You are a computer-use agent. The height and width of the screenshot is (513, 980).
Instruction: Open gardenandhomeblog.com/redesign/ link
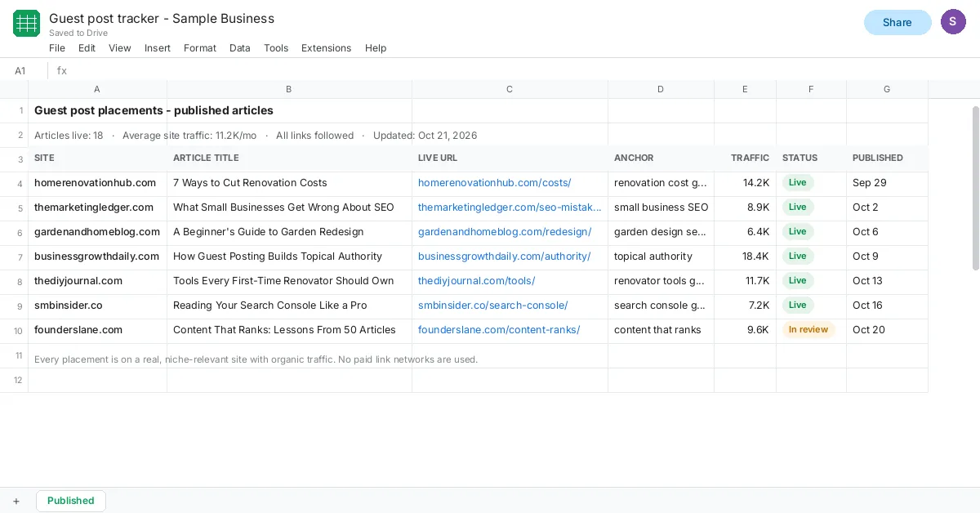pyautogui.click(x=505, y=232)
